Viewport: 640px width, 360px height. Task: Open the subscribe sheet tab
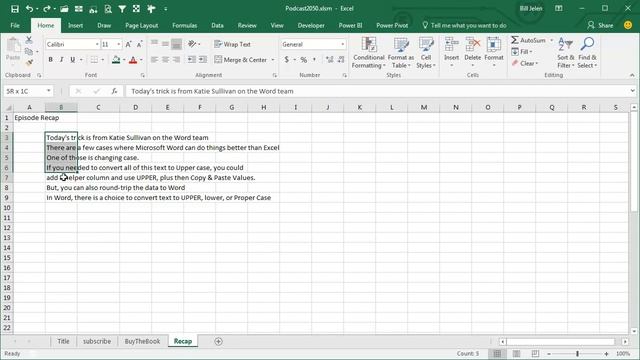click(x=97, y=341)
